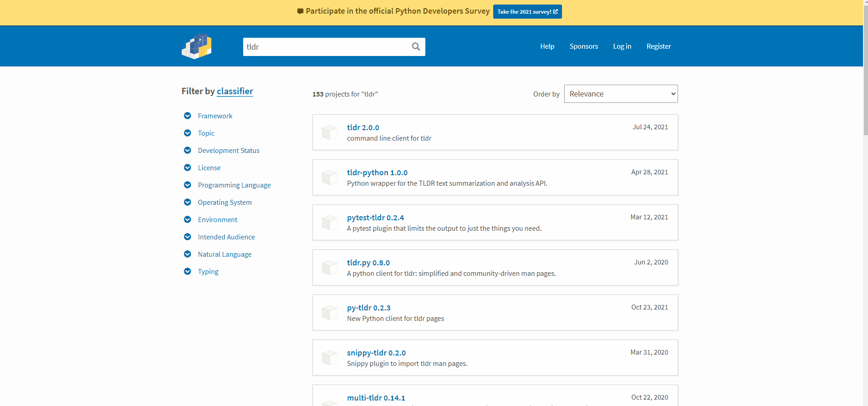Expand the Framework filter chevron
868x406 pixels.
click(187, 116)
